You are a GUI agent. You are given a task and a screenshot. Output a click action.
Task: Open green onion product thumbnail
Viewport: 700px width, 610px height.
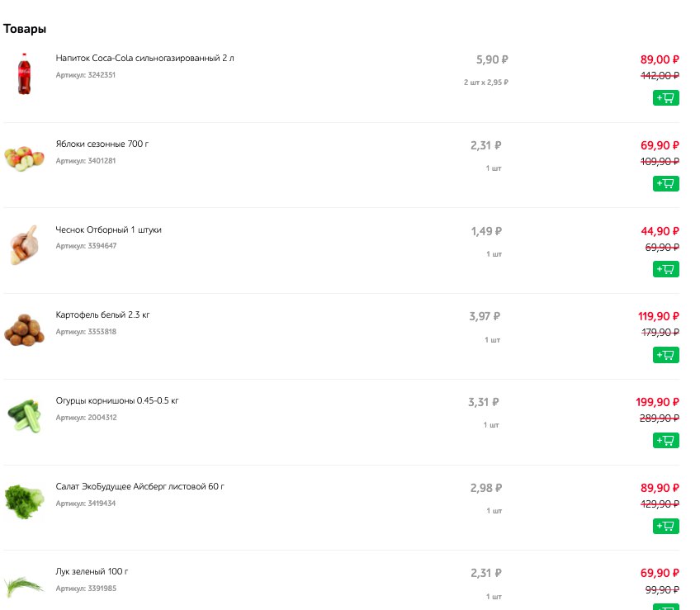click(x=25, y=587)
